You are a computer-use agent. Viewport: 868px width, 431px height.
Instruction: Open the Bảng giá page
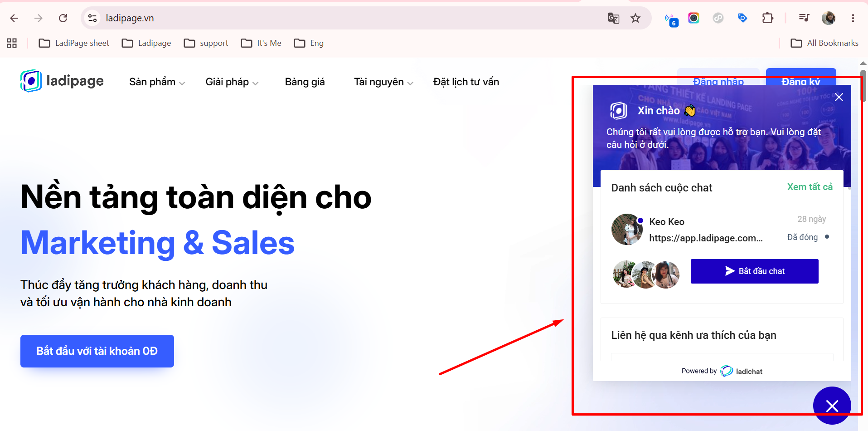305,82
